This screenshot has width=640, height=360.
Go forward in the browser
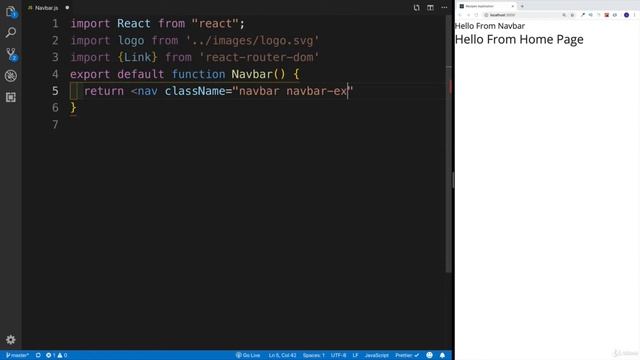(x=468, y=15)
